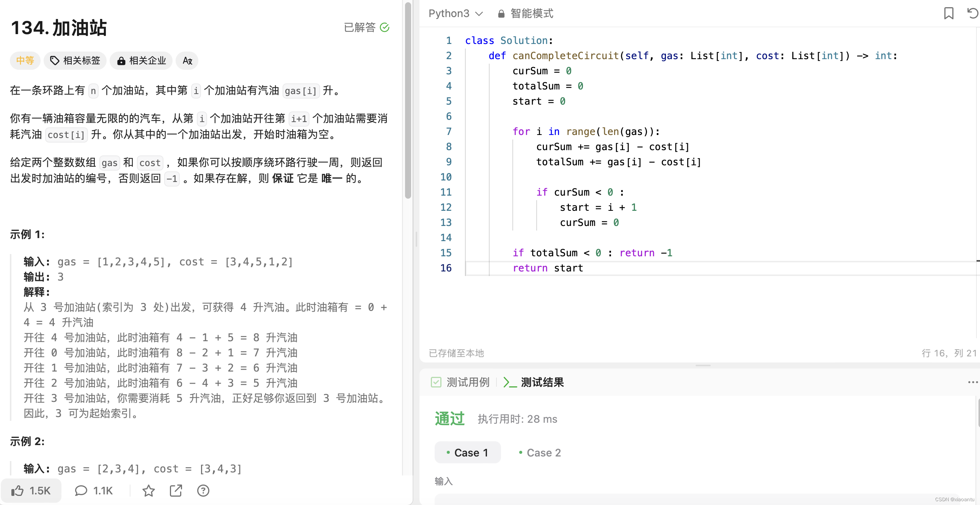The height and width of the screenshot is (505, 980).
Task: Click the 示例 2: heading
Action: (27, 441)
